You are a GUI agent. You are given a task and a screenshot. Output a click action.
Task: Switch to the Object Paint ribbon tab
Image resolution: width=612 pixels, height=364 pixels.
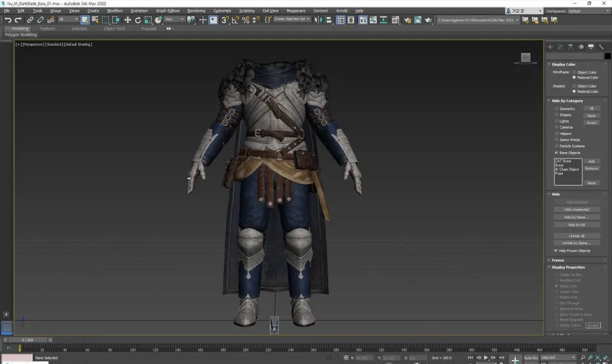pos(114,29)
